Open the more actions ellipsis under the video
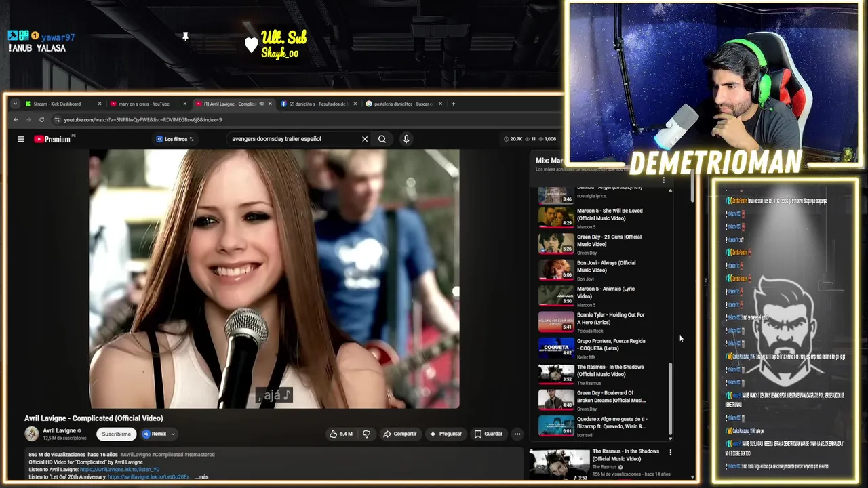The image size is (868, 488). (x=517, y=434)
